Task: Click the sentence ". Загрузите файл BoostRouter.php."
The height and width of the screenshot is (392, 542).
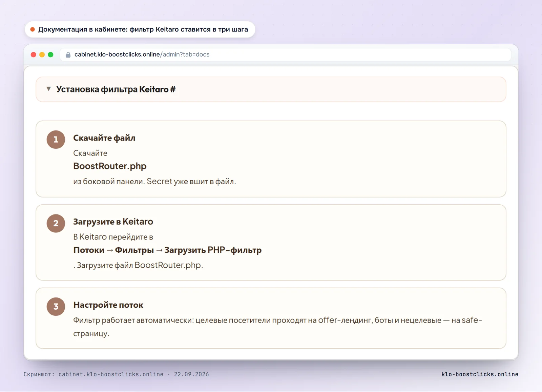Action: [x=138, y=265]
